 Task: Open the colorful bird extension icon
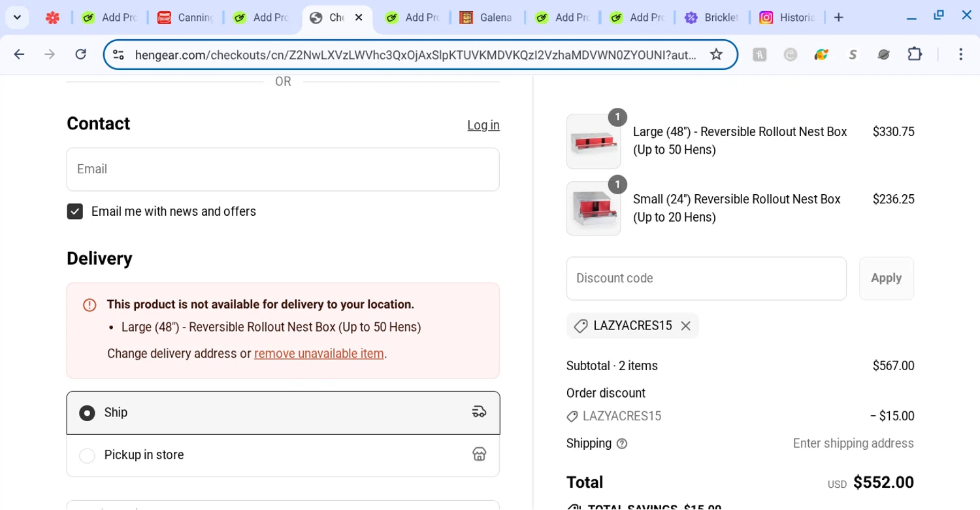pos(821,55)
